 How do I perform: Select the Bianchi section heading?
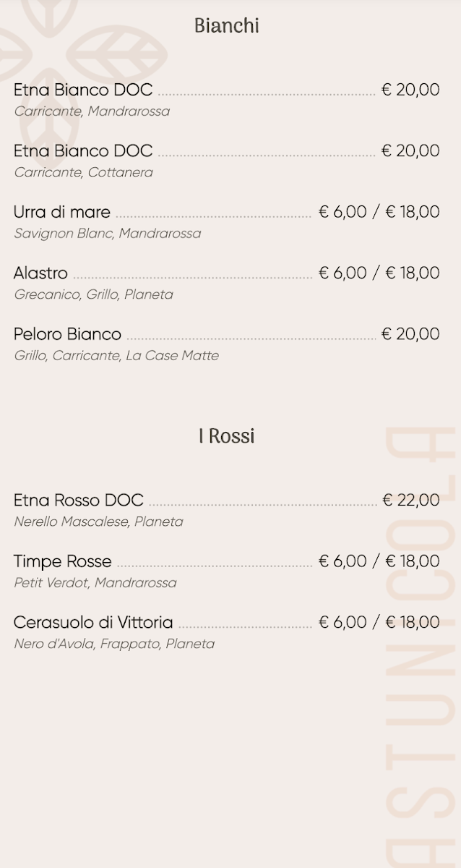pos(226,26)
